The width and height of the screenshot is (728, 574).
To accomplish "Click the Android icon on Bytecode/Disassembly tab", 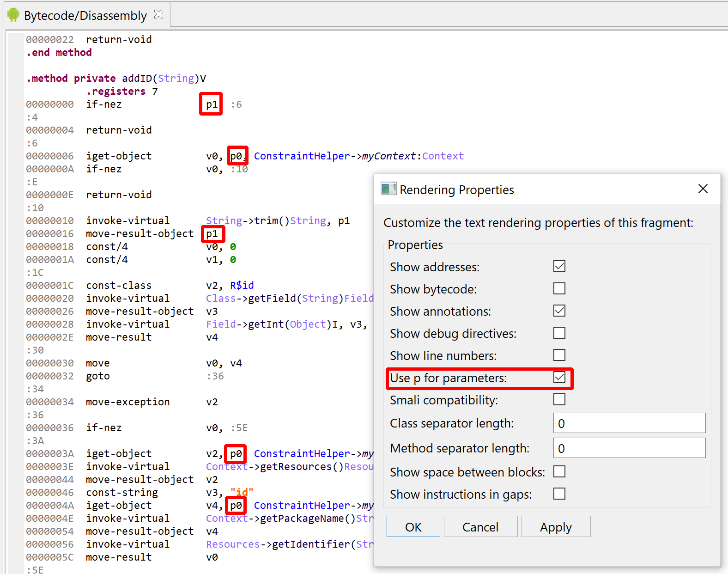I will (x=13, y=15).
